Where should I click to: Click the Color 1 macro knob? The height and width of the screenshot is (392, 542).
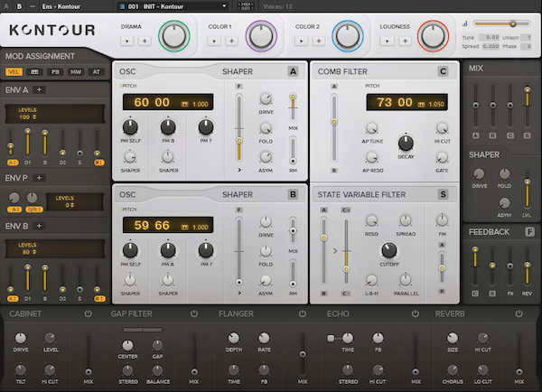261,36
